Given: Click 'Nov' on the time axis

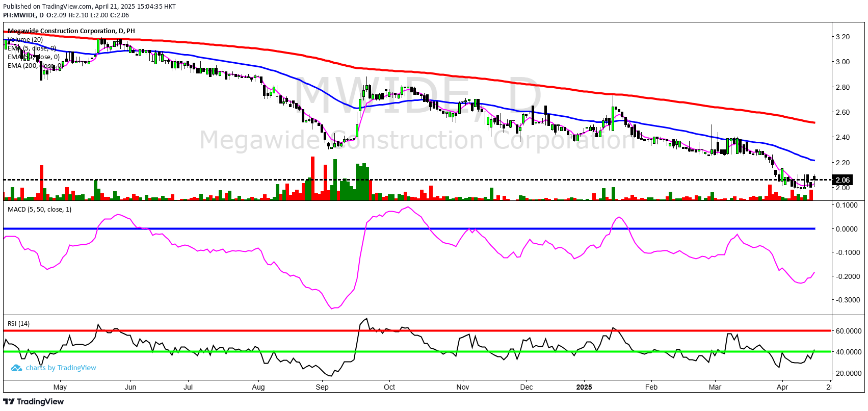Looking at the screenshot, I should (x=463, y=387).
